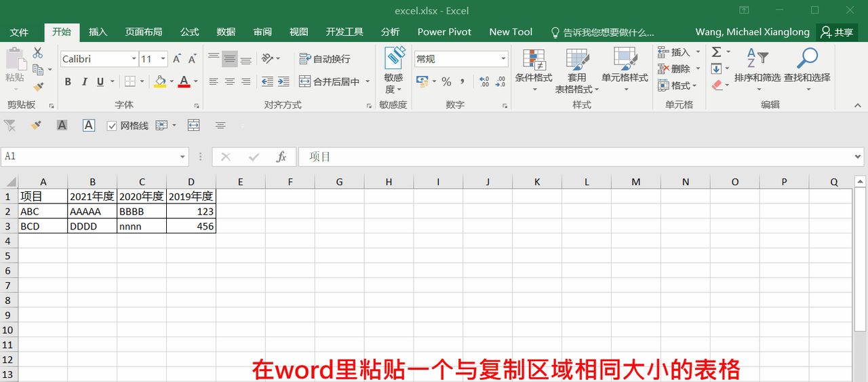The image size is (868, 382).
Task: Click Increase Indent icon
Action: [x=283, y=81]
